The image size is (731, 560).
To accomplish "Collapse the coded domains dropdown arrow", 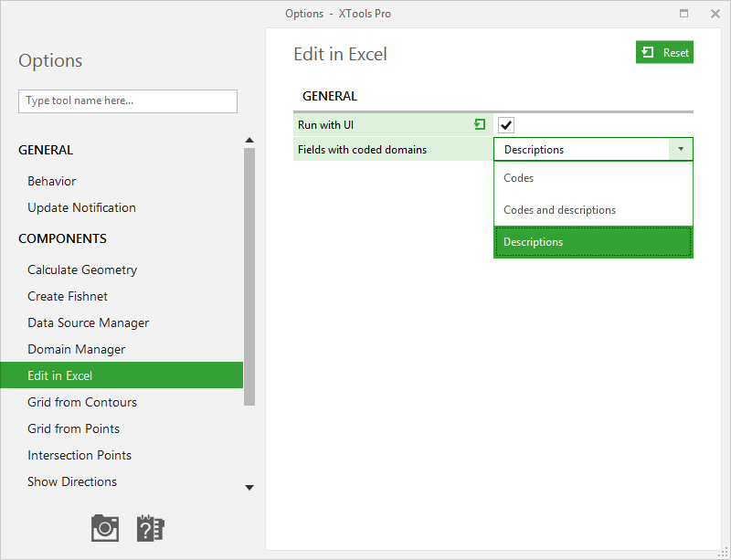I will tap(681, 149).
